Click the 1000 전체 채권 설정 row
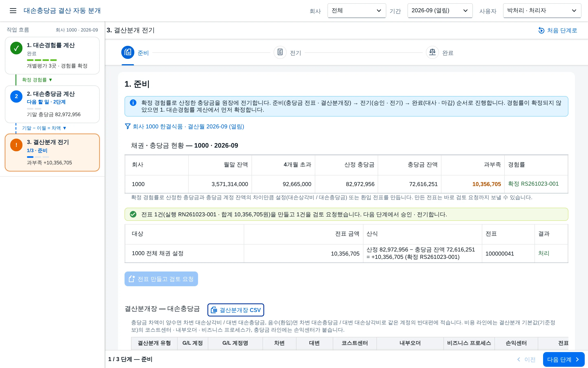The width and height of the screenshot is (588, 368). pos(346,253)
